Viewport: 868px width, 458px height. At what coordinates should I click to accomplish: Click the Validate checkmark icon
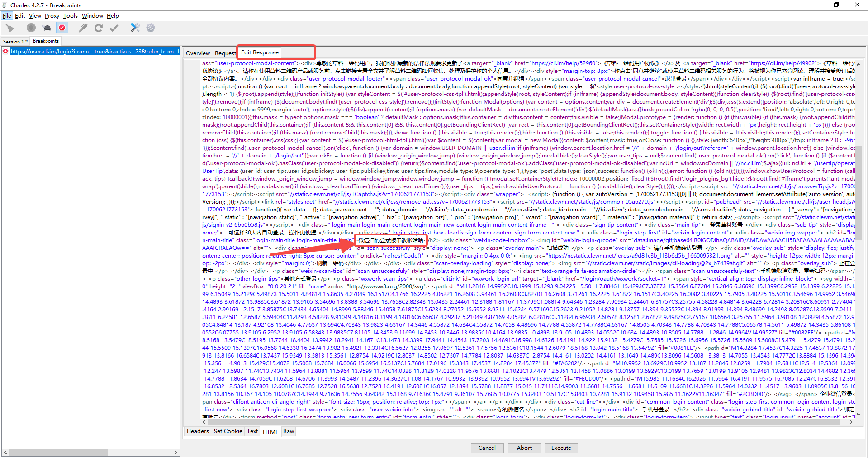tap(114, 28)
